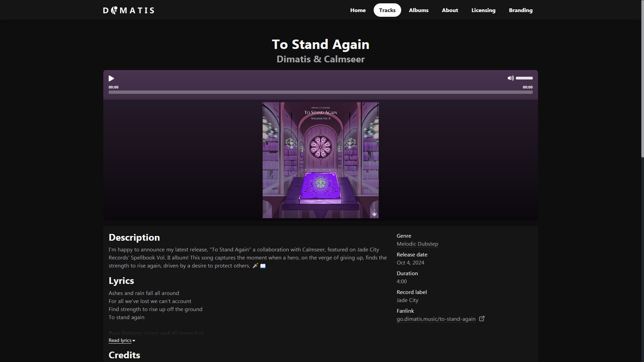
Task: Click the 'Description' heading
Action: pos(134,238)
